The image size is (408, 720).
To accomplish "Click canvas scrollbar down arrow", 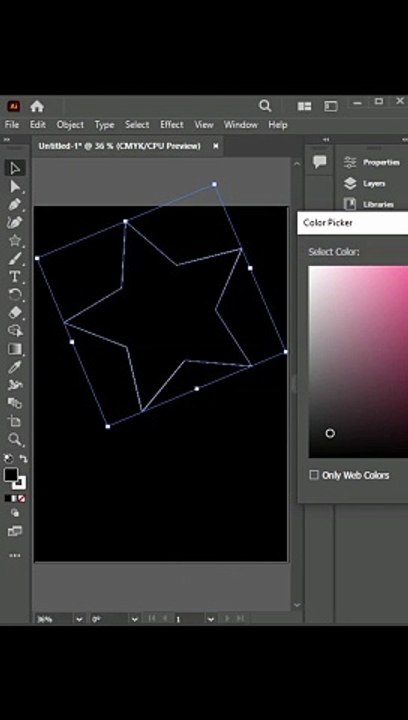I will 297,605.
